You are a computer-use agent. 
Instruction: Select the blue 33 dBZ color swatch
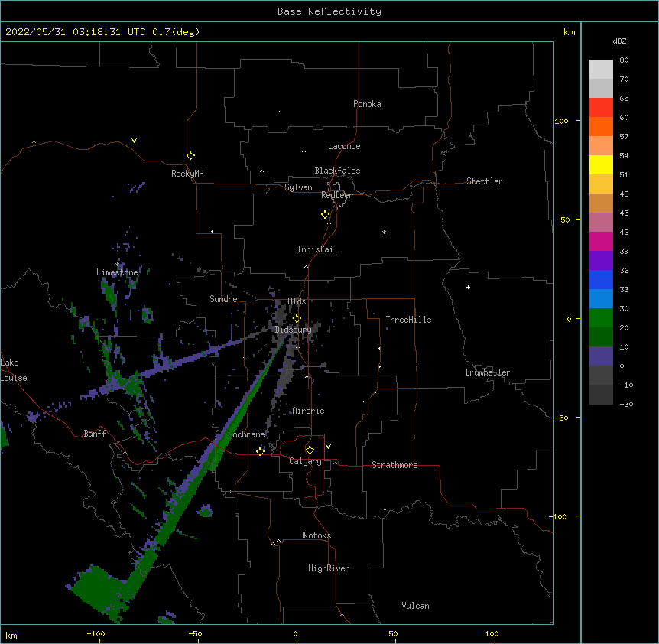[x=601, y=279]
